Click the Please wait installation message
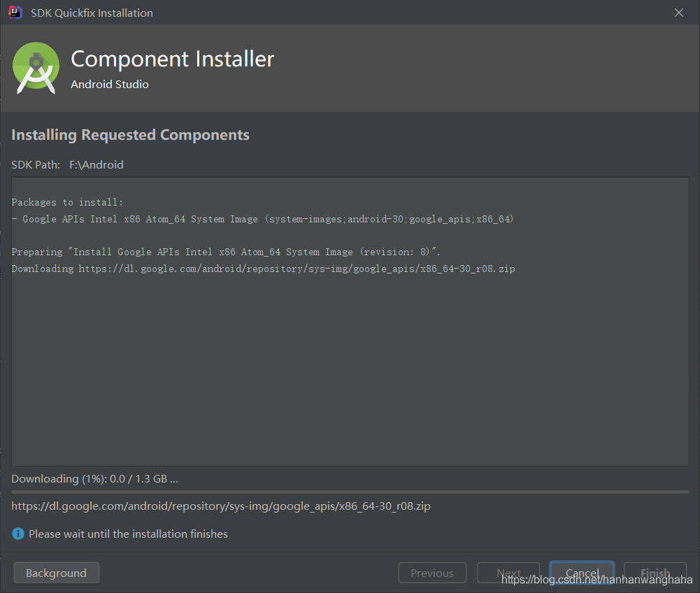Screen dimensions: 700x593 pos(128,533)
